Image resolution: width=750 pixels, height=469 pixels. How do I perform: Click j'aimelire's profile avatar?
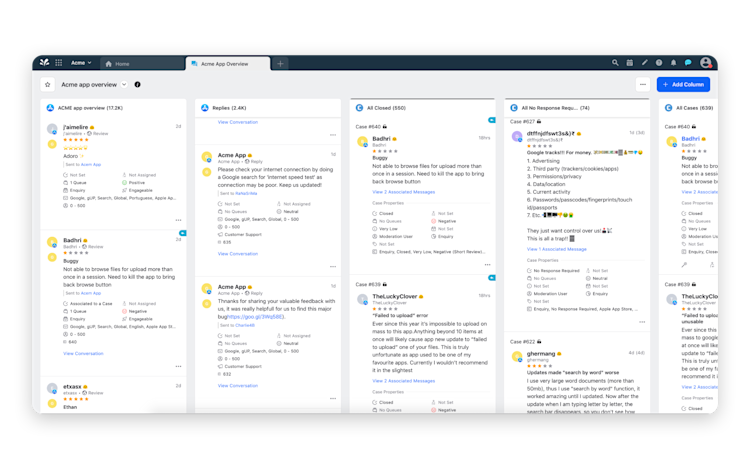tap(52, 129)
